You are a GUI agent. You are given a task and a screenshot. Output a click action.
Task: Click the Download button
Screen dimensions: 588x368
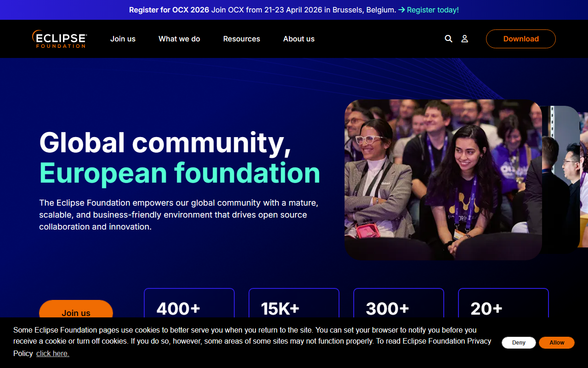(x=521, y=39)
